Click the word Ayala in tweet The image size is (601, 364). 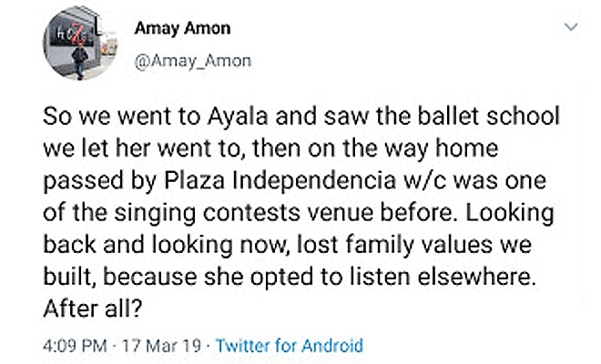tap(238, 116)
